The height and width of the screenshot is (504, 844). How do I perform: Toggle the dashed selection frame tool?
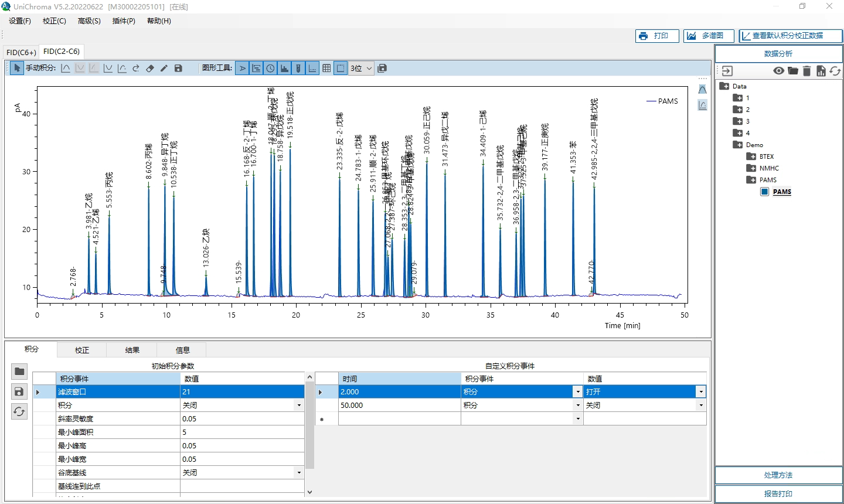pyautogui.click(x=341, y=68)
